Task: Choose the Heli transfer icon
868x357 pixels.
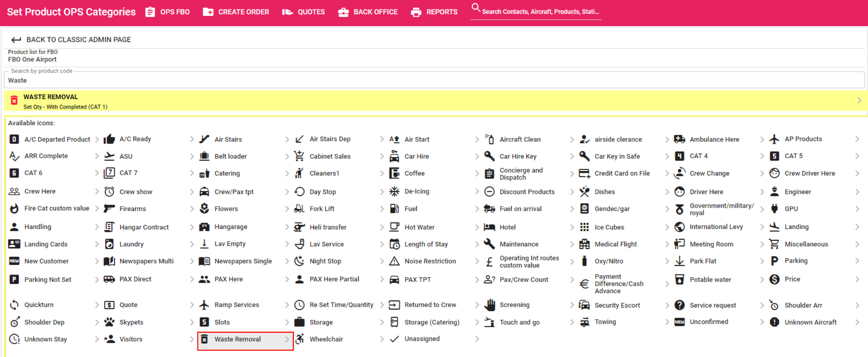Action: coord(299,227)
